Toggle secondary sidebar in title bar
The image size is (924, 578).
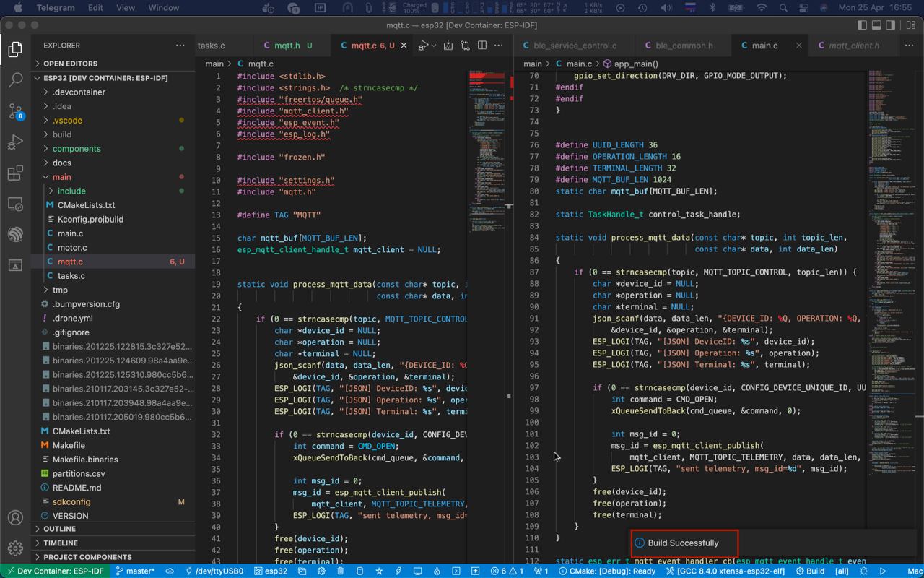coord(891,25)
